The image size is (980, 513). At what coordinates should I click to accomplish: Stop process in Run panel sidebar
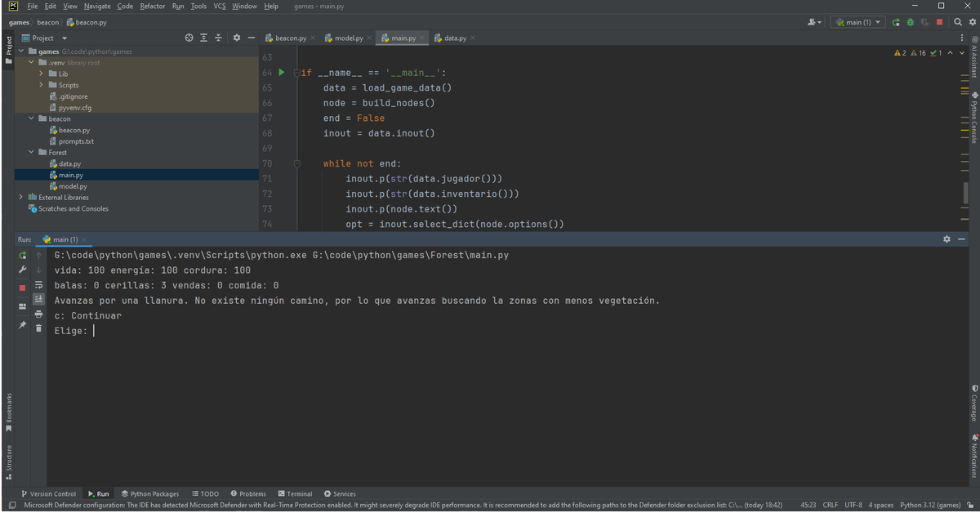23,288
